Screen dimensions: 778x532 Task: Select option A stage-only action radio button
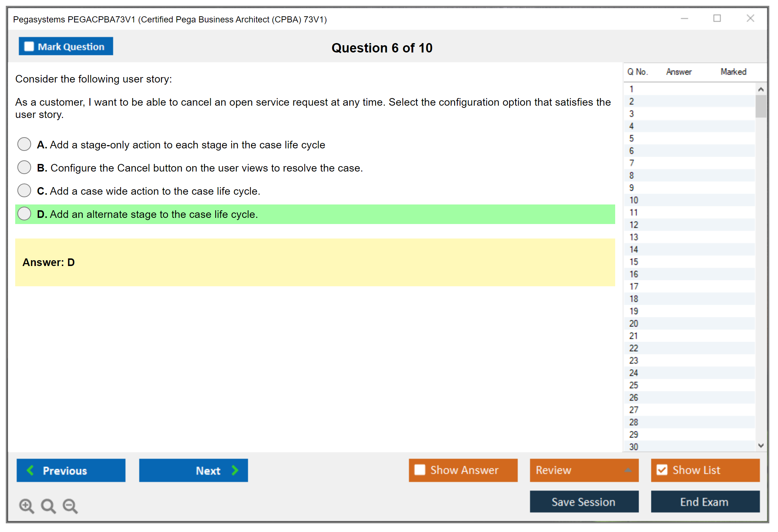[x=24, y=144]
